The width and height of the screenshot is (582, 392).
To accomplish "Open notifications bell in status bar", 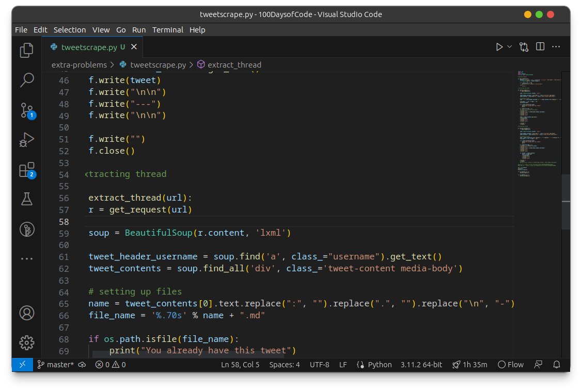I will [556, 365].
